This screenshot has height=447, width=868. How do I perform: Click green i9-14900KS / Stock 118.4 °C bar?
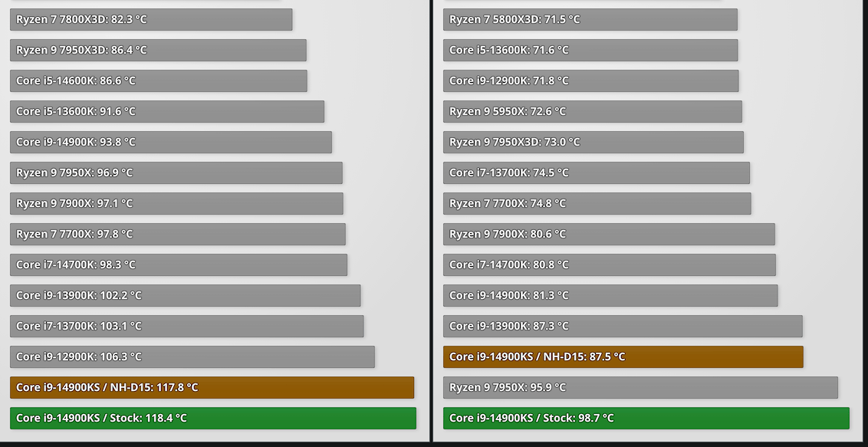click(213, 418)
